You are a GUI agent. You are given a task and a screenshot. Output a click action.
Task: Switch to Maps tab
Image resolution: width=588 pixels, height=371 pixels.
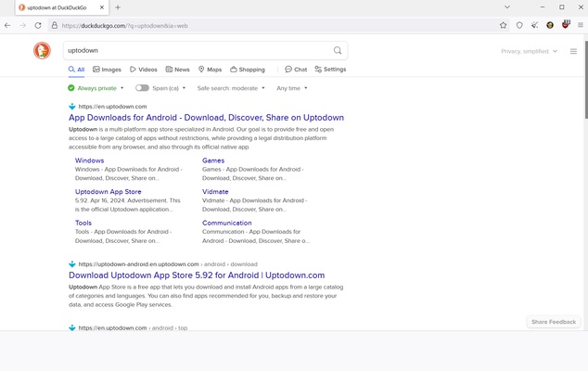[x=210, y=70]
